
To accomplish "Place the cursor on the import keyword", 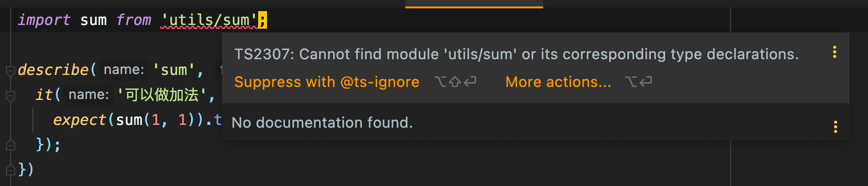I will pos(43,20).
